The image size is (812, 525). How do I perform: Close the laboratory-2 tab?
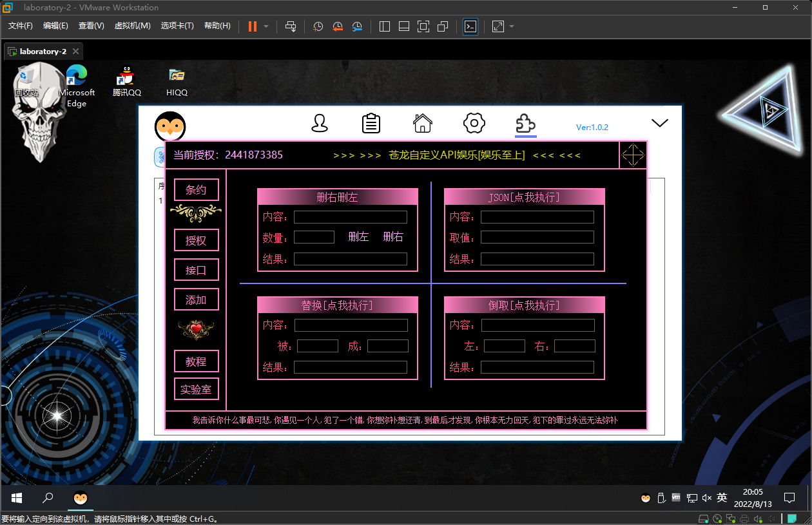click(75, 52)
